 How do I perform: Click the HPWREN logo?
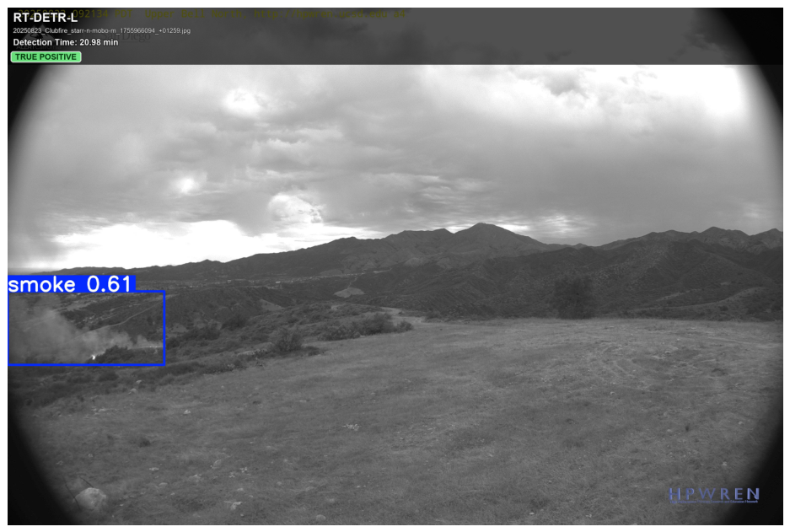point(714,495)
